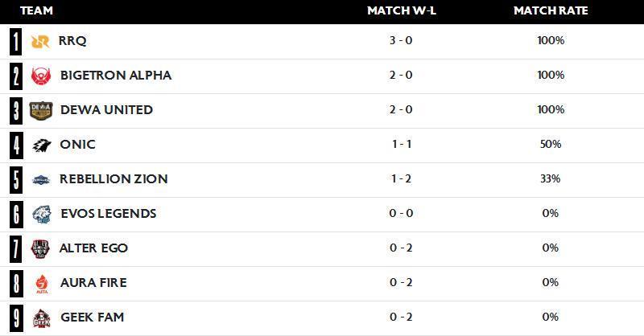This screenshot has height=336, width=644.
Task: Open the RRQ team name link
Action: (x=72, y=41)
